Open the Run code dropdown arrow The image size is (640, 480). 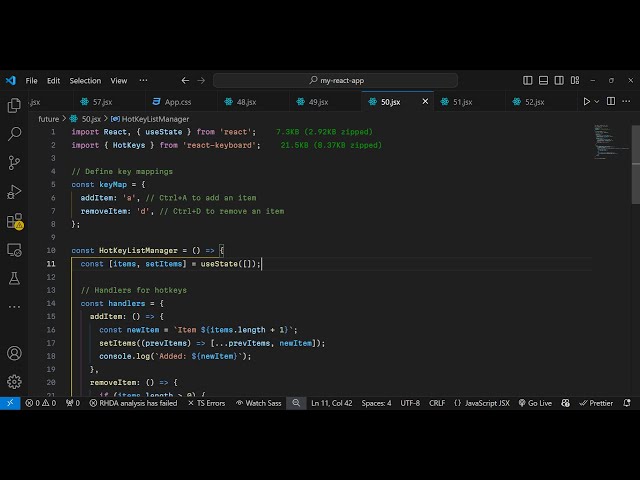pos(599,102)
